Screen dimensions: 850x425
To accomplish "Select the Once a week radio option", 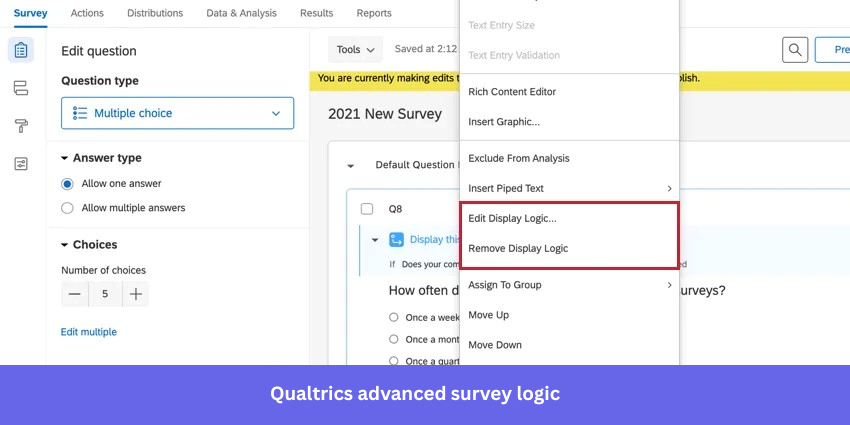I will (x=394, y=317).
